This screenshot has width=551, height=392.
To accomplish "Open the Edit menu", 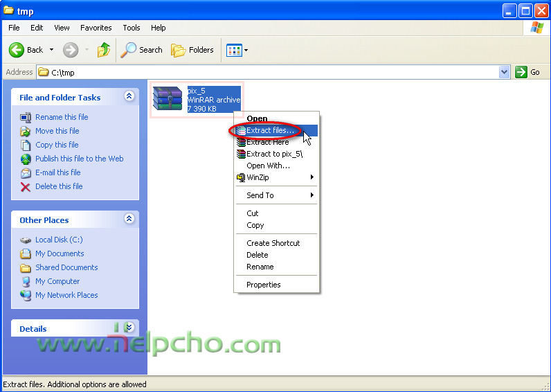I will pos(37,28).
